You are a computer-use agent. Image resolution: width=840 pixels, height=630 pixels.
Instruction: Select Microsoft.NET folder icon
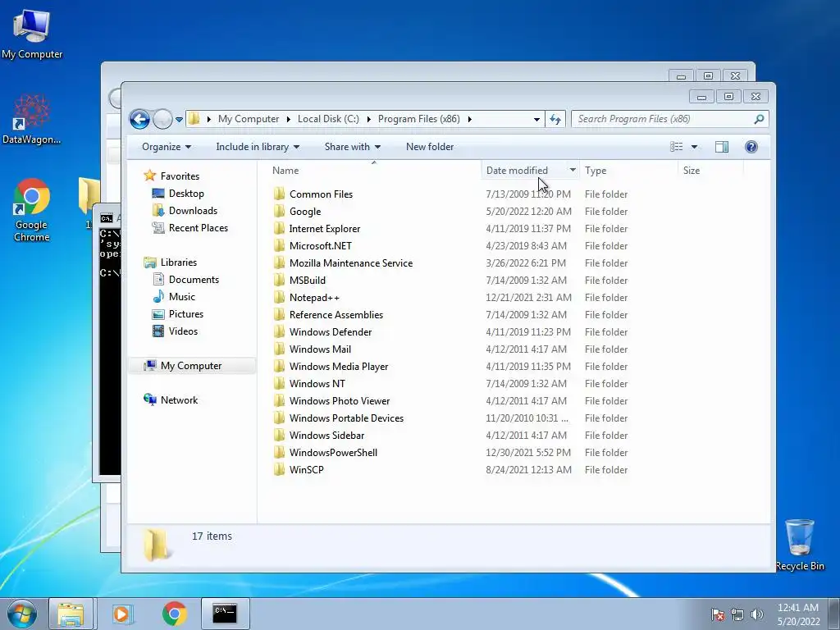(279, 246)
